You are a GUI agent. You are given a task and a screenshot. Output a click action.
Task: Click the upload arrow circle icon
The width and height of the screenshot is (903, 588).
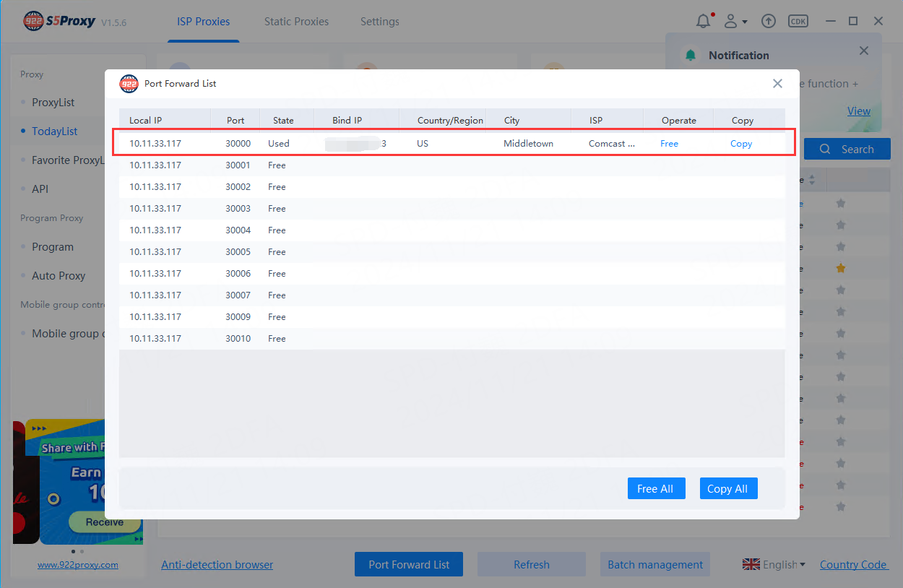pos(769,22)
